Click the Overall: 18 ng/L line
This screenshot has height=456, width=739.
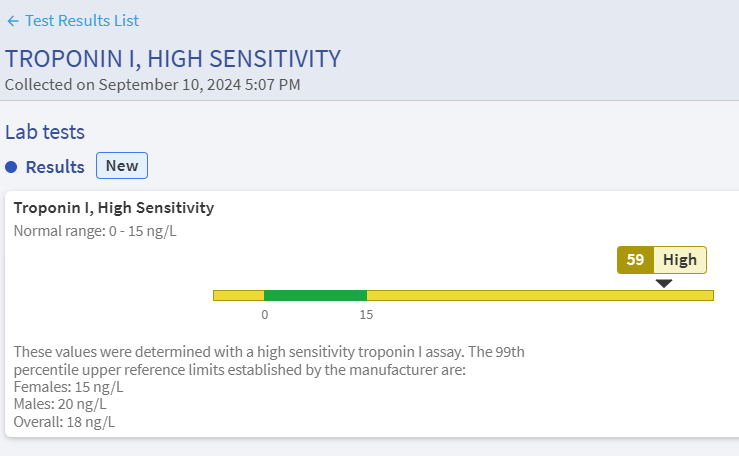(x=64, y=421)
